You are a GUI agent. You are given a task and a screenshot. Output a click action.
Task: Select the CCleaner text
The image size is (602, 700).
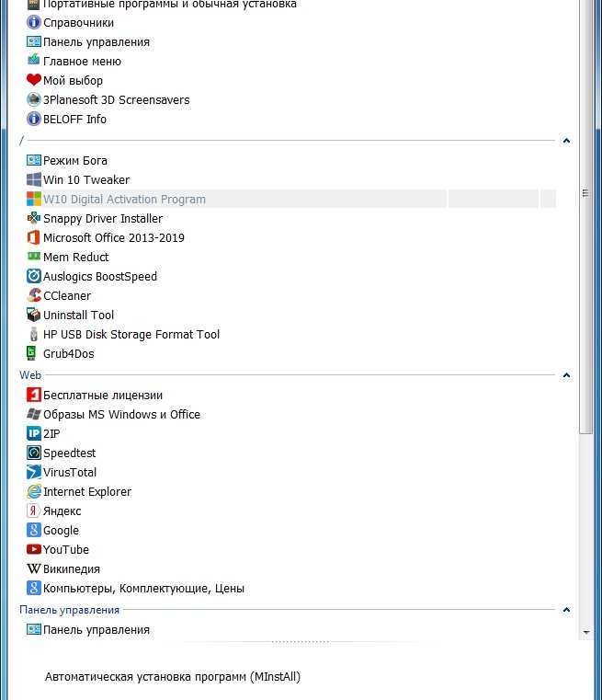(x=67, y=295)
